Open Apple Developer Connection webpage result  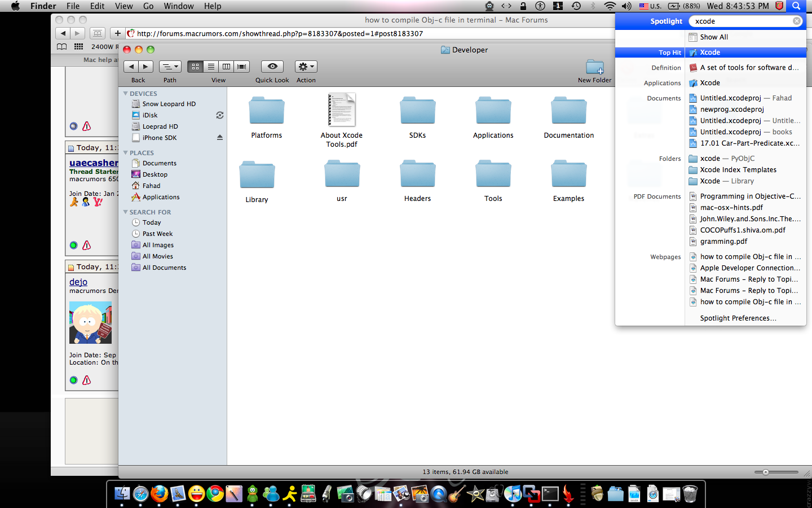(750, 268)
